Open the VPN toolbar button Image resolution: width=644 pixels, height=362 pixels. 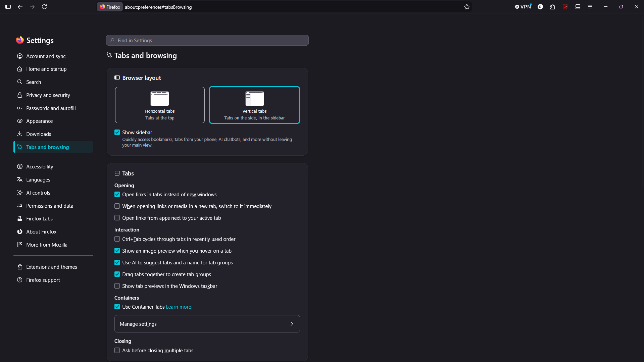pyautogui.click(x=523, y=7)
